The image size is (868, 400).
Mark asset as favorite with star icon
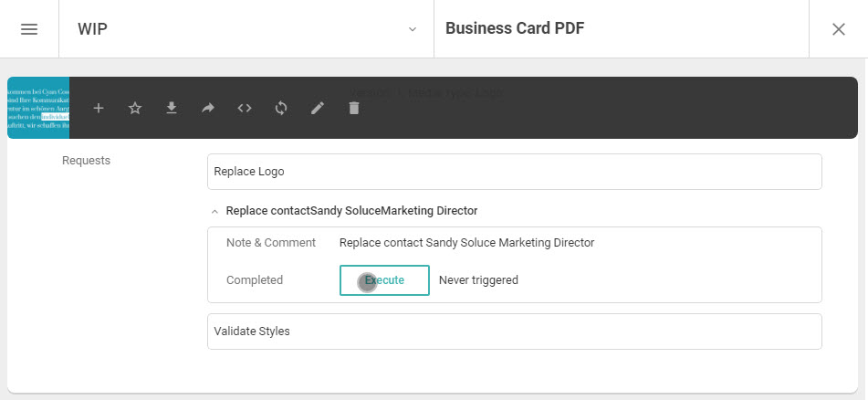[135, 108]
